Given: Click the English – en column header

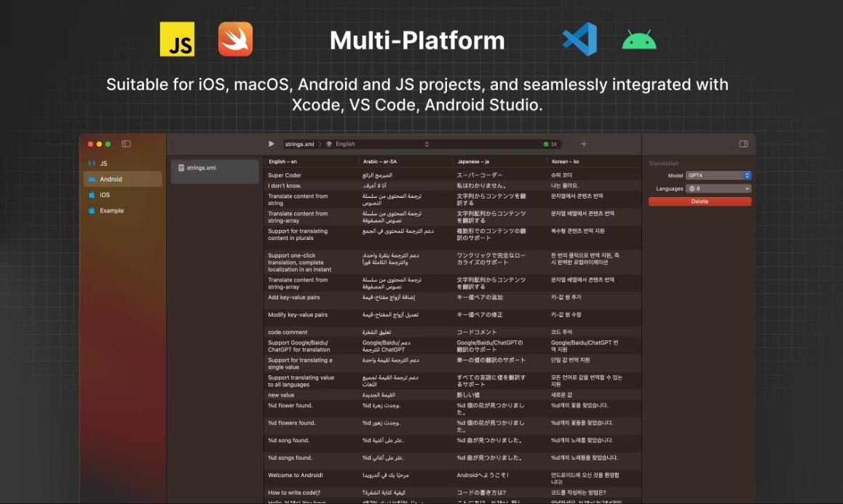Looking at the screenshot, I should pos(282,161).
